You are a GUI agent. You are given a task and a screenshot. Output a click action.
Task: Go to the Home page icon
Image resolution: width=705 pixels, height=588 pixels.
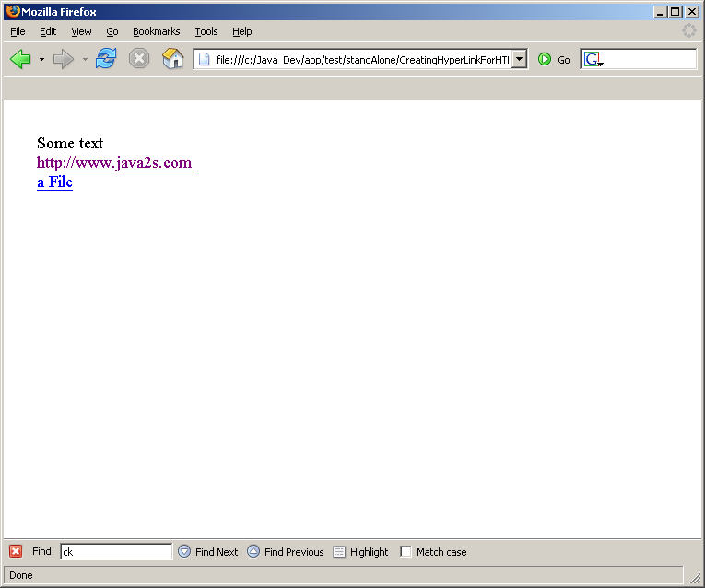[172, 59]
